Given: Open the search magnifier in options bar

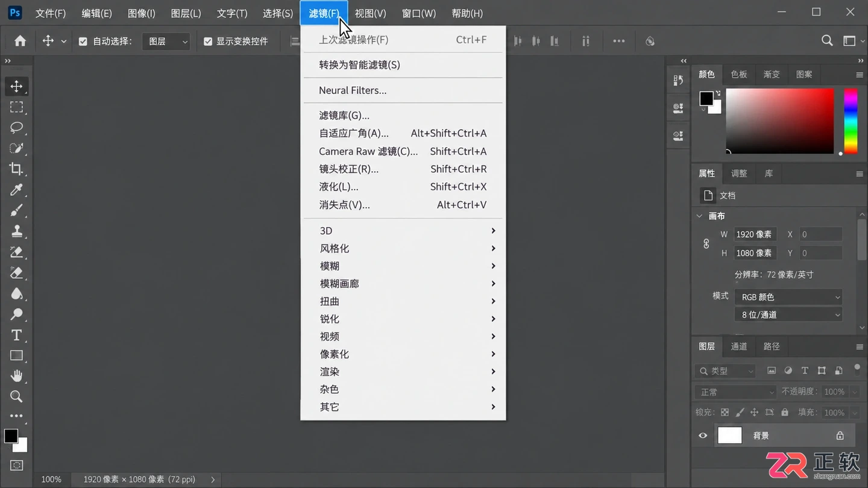Looking at the screenshot, I should coord(827,40).
